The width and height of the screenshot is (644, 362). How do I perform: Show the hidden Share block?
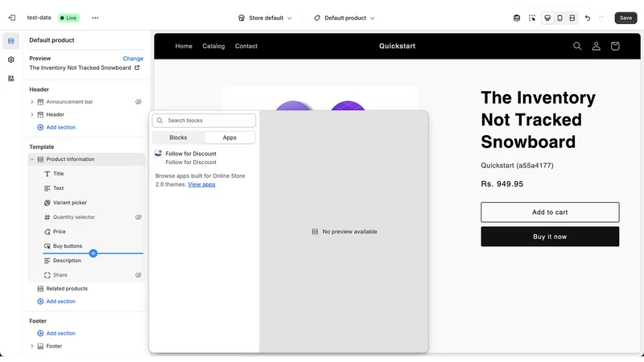pyautogui.click(x=138, y=275)
